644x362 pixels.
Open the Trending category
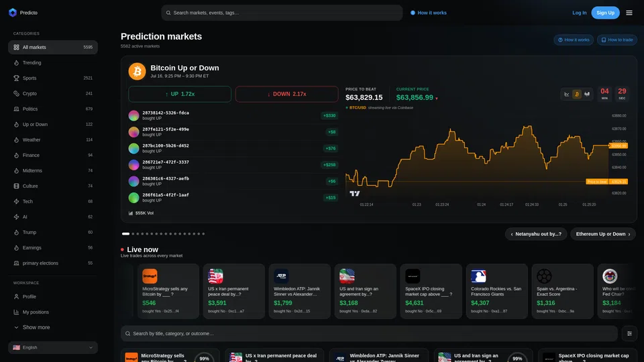pyautogui.click(x=53, y=63)
